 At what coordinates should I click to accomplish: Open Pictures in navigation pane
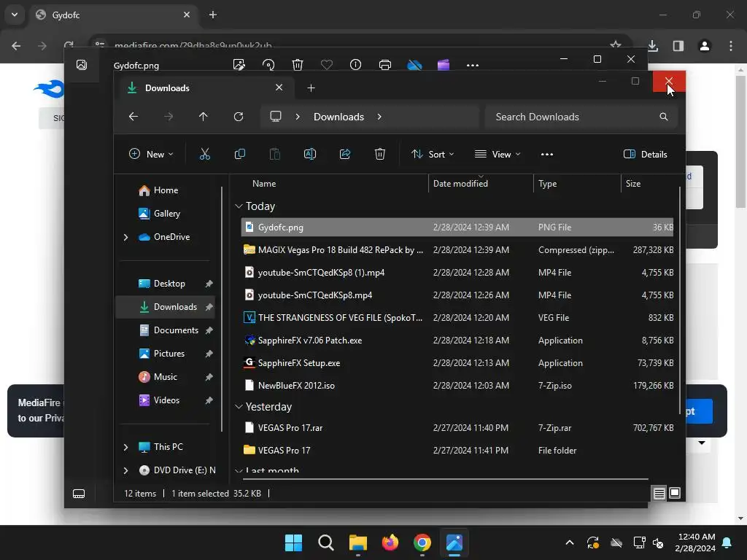[169, 354]
